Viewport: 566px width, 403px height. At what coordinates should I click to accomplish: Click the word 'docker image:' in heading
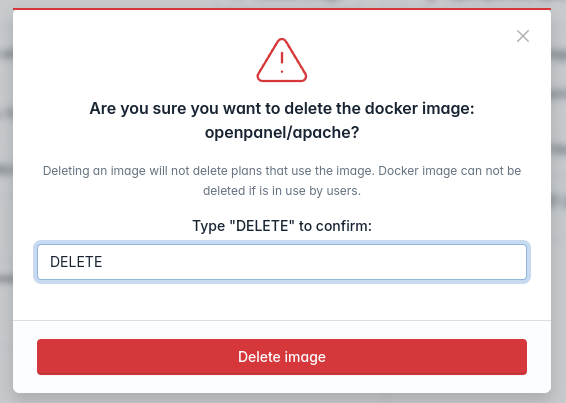click(419, 109)
